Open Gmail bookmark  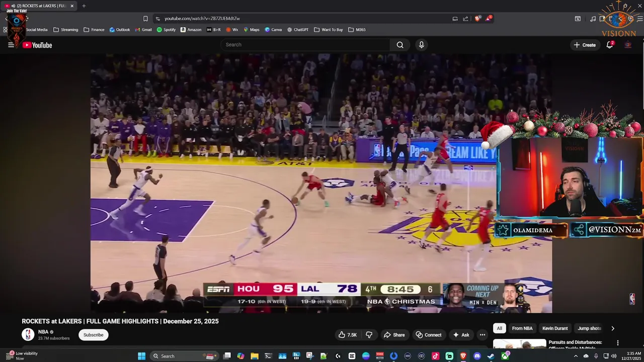pyautogui.click(x=143, y=30)
